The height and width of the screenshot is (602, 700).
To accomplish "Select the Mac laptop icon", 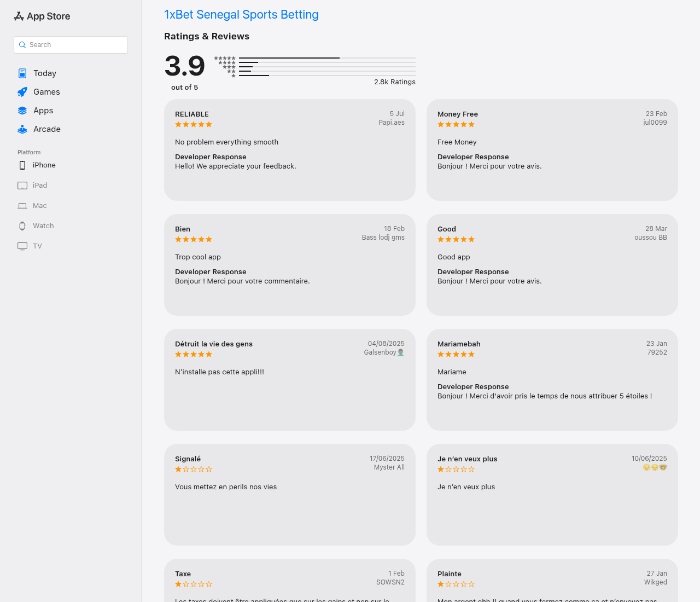I will point(22,206).
